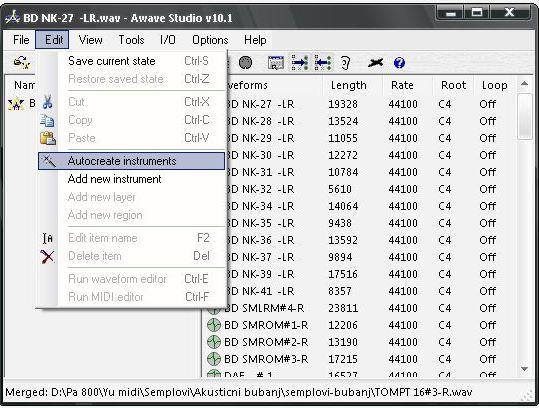539x408 pixels.
Task: Choose Autocreate instruments menu entry
Action: tap(131, 161)
